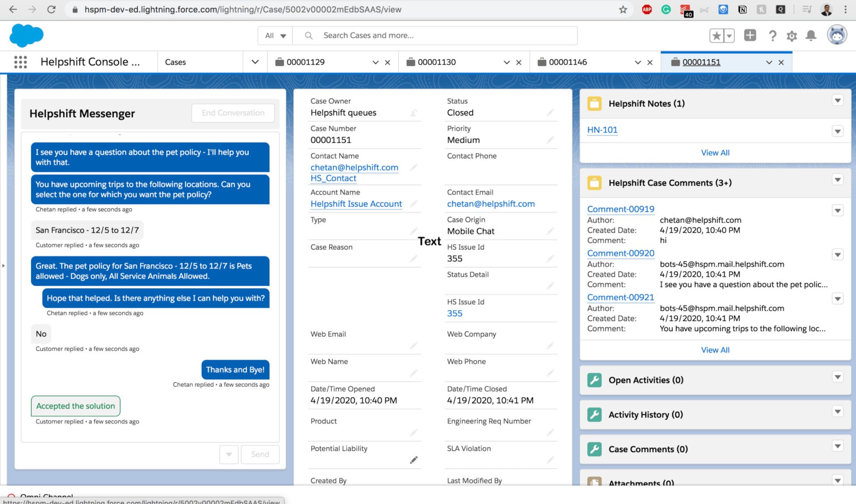Click the Notion extension icon
Viewport: 856px width, 504px height.
point(742,9)
